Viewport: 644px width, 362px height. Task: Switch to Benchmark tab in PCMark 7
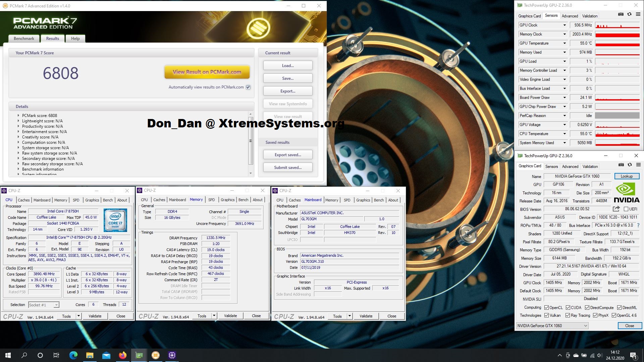(x=24, y=39)
